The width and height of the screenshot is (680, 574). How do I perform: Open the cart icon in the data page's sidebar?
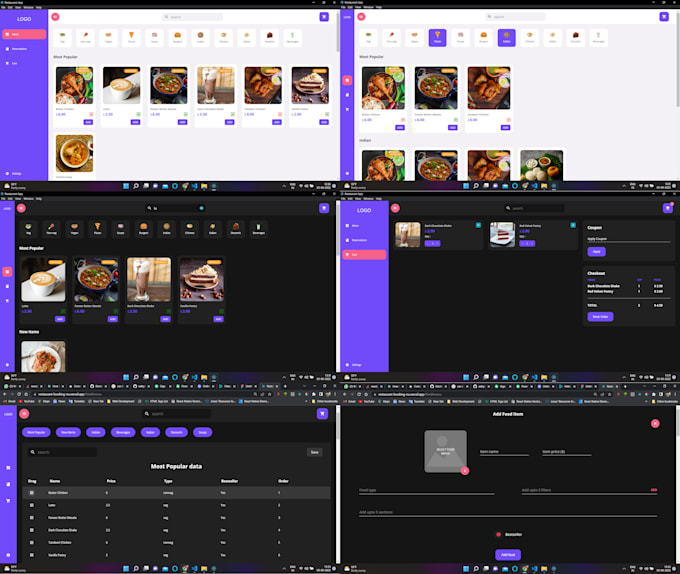8,501
